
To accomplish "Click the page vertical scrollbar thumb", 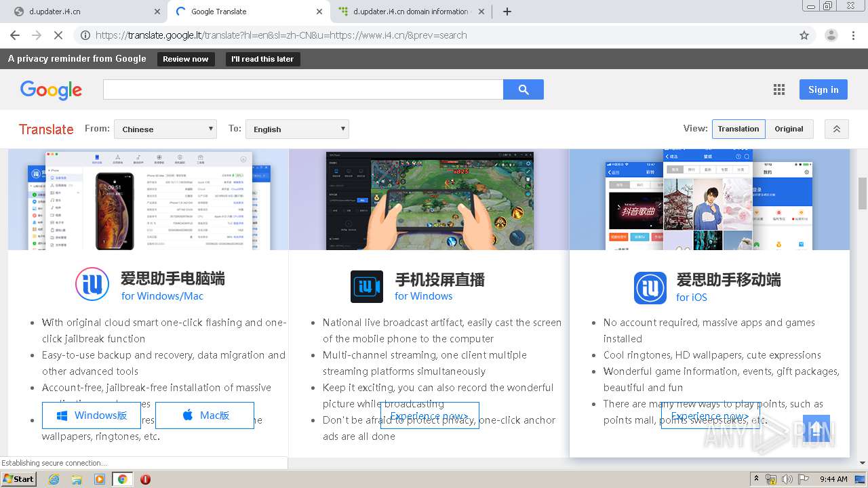I will pyautogui.click(x=862, y=195).
